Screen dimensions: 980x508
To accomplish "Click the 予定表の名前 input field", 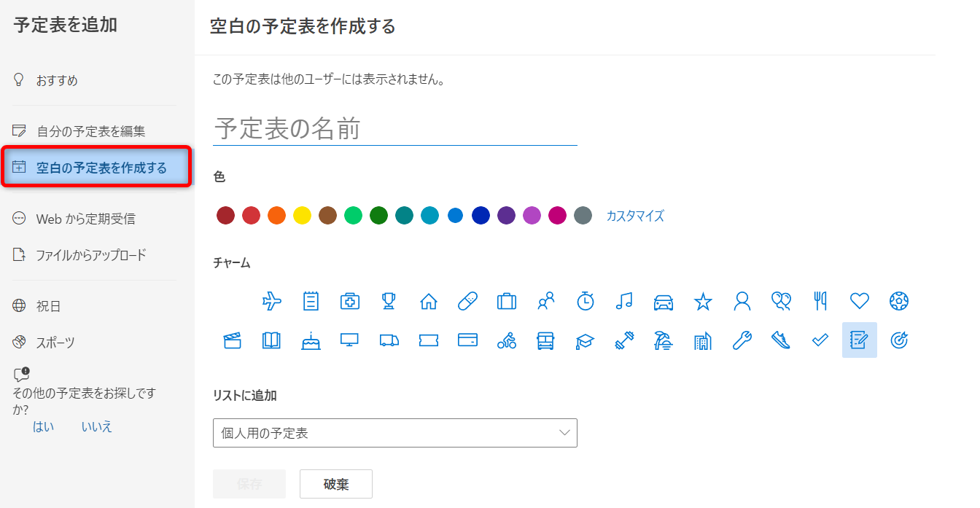I will pyautogui.click(x=394, y=129).
